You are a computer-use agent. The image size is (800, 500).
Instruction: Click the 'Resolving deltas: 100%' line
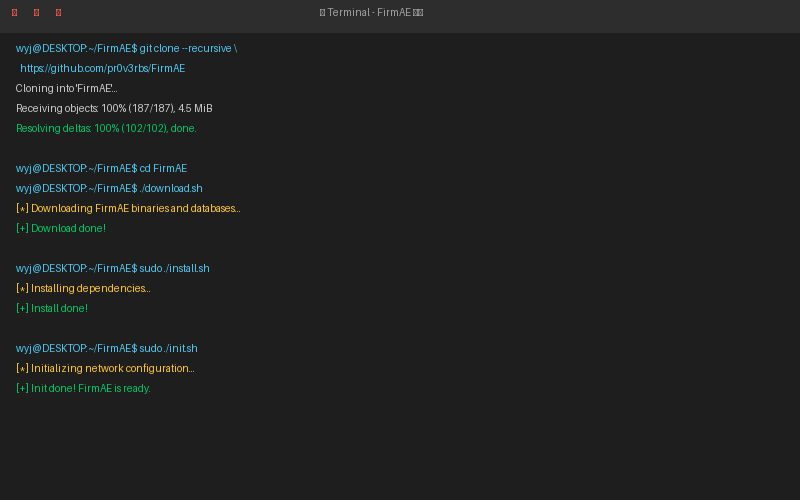[x=106, y=128]
